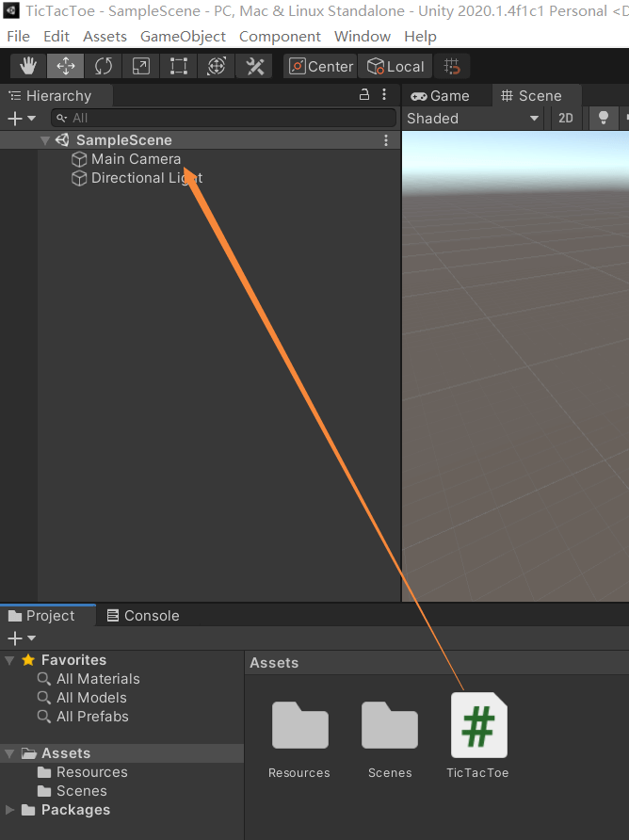Toggle scene lighting bulb
629x840 pixels.
pos(603,119)
